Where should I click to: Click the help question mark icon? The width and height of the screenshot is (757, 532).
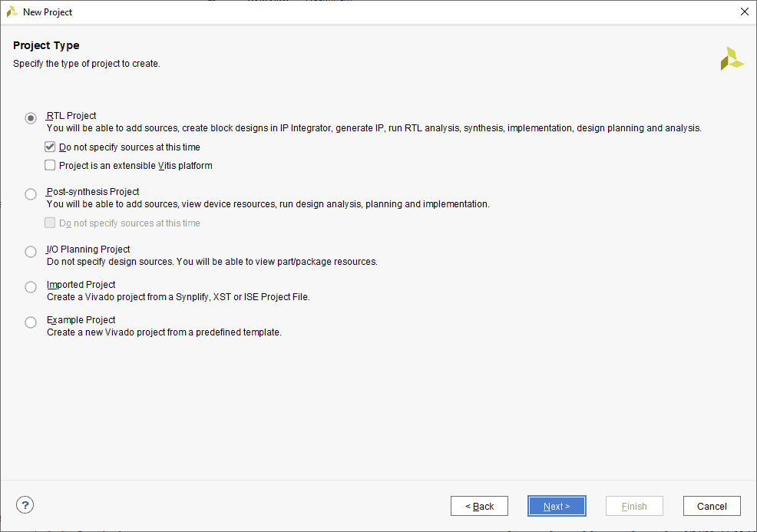coord(25,505)
